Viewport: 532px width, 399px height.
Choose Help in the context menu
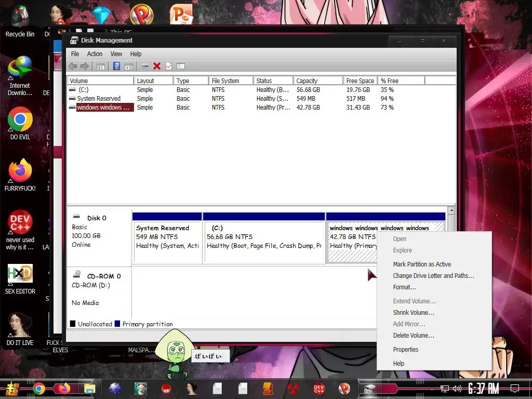tap(398, 363)
